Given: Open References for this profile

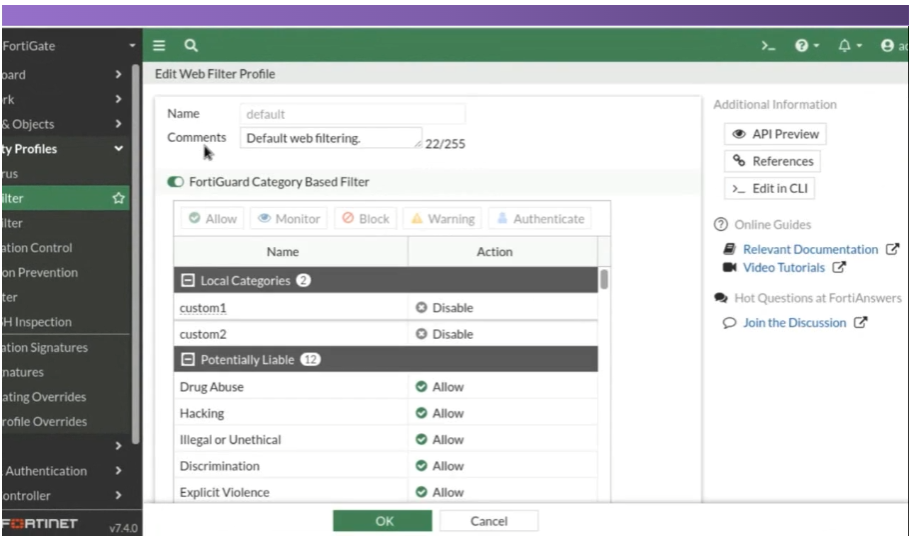Looking at the screenshot, I should (772, 161).
